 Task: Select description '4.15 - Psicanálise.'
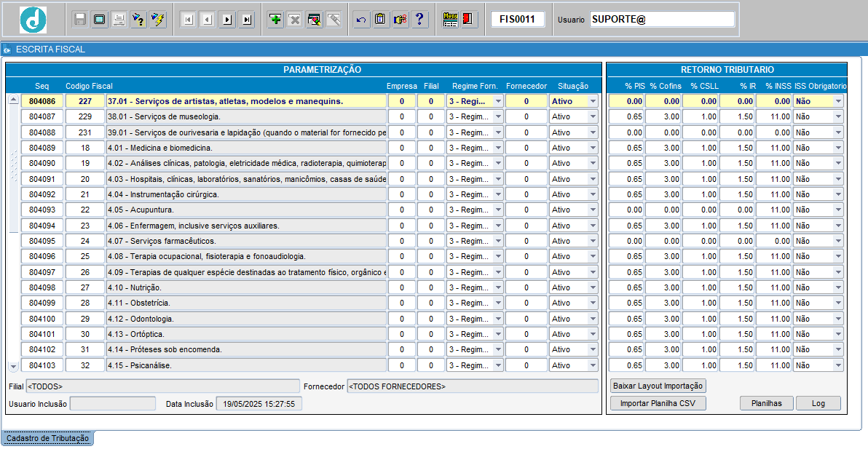tap(246, 365)
